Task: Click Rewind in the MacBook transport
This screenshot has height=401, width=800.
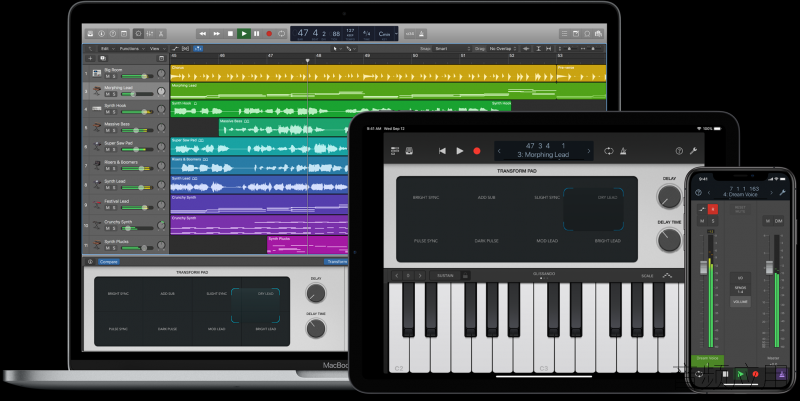Action: (203, 34)
